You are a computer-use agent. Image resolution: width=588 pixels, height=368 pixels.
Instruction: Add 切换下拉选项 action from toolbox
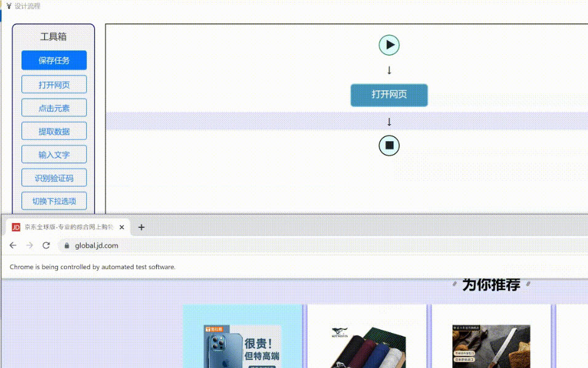click(54, 201)
